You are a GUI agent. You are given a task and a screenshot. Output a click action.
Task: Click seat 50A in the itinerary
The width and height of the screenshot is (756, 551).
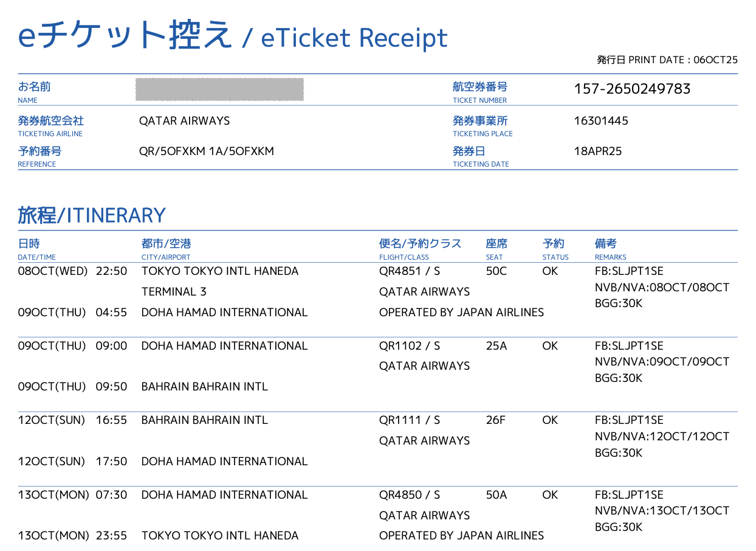[496, 495]
